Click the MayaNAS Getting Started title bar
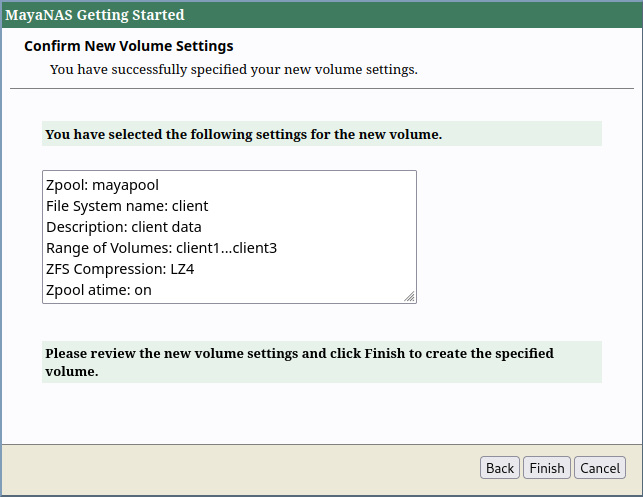The image size is (643, 497). click(x=320, y=15)
